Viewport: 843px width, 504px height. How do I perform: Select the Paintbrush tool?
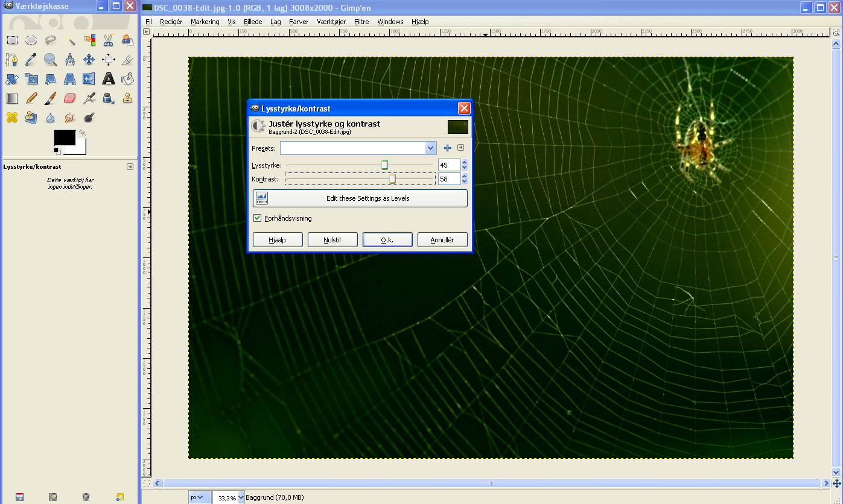(51, 98)
